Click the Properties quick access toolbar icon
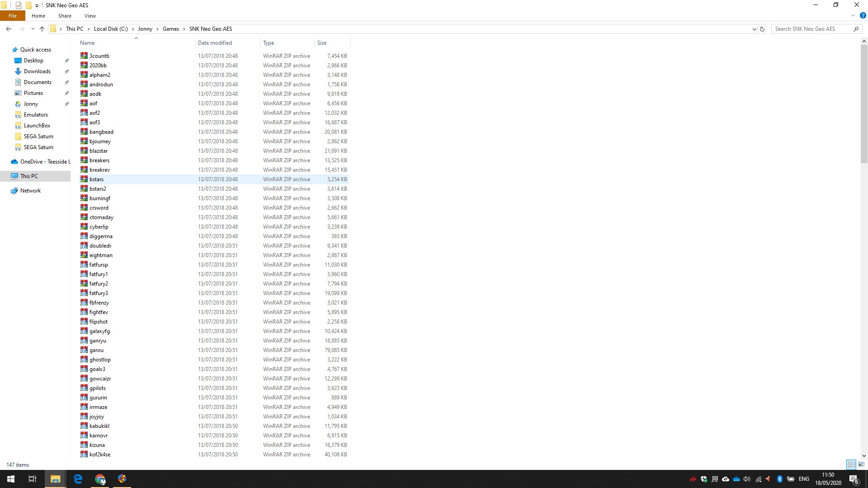Image resolution: width=868 pixels, height=488 pixels. (19, 5)
